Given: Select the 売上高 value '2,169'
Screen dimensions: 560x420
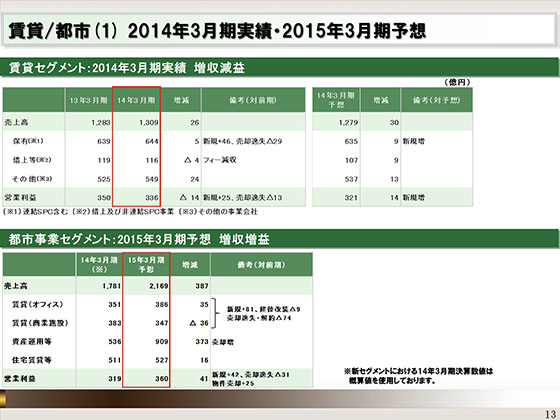Looking at the screenshot, I should 159,286.
